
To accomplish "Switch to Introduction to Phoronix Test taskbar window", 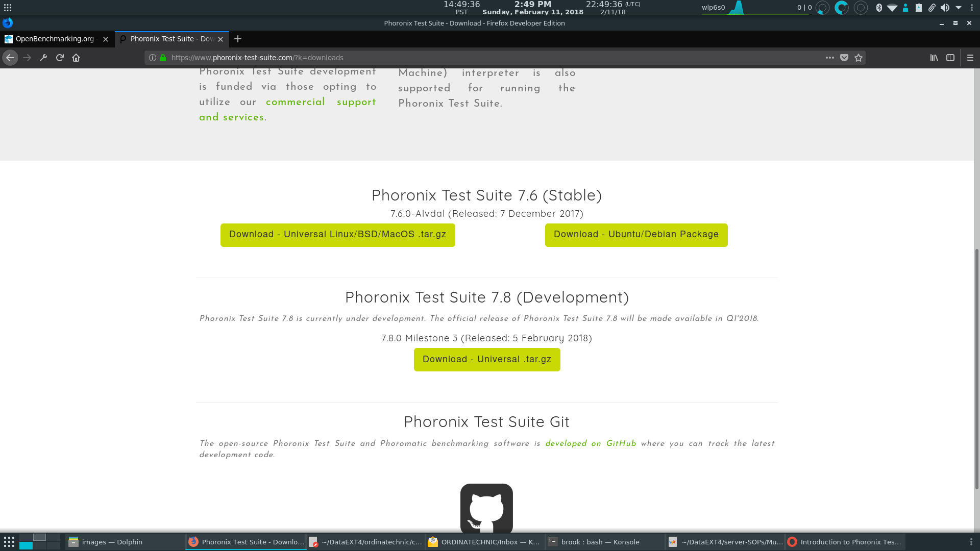I will click(x=845, y=542).
